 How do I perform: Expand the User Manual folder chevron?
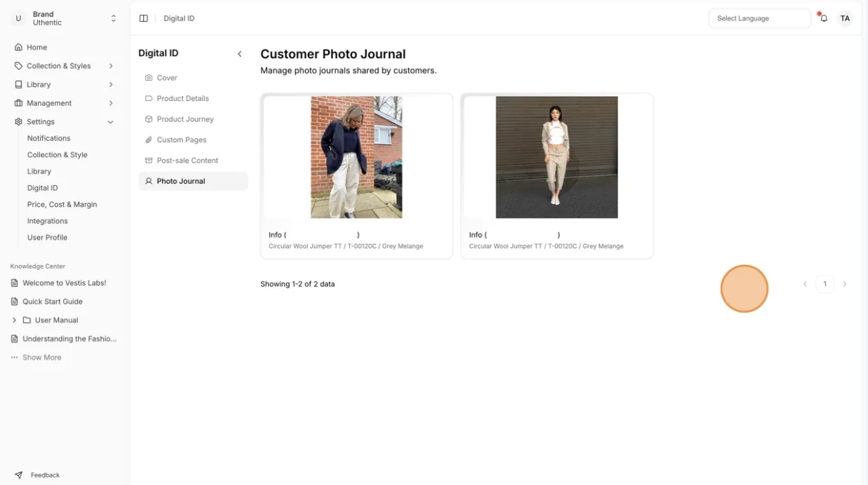click(x=14, y=320)
